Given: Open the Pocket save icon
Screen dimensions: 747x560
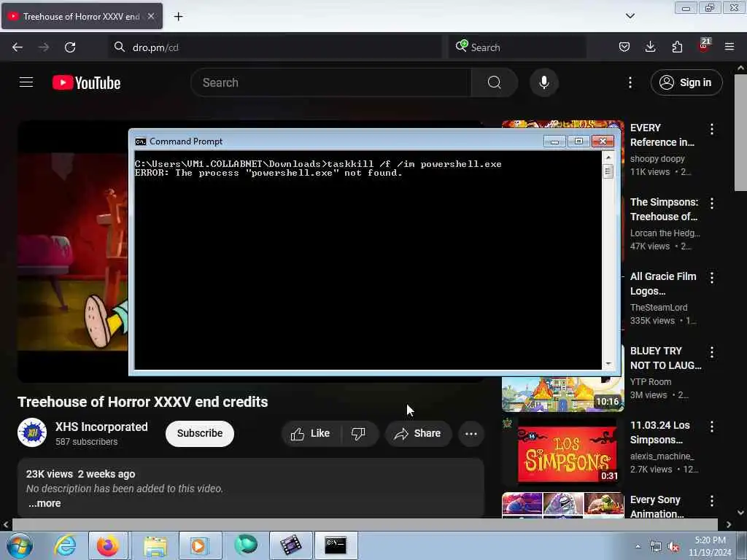Looking at the screenshot, I should (624, 47).
